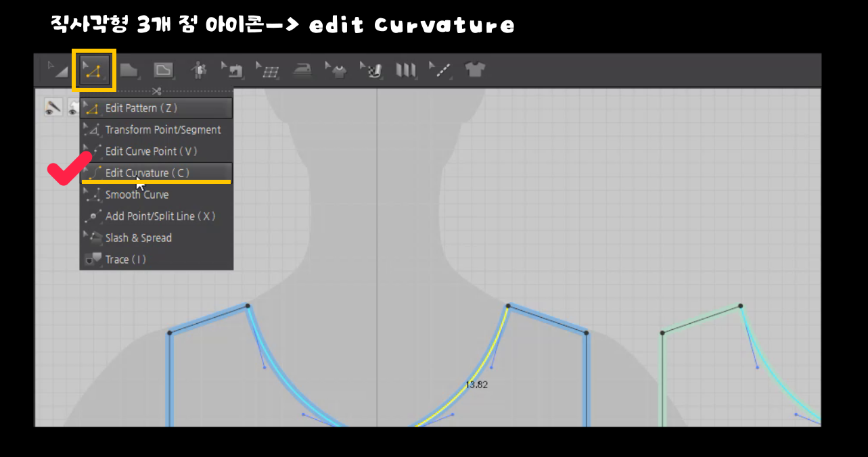The width and height of the screenshot is (868, 457).
Task: Select the green pattern's shoulder line
Action: 702,319
